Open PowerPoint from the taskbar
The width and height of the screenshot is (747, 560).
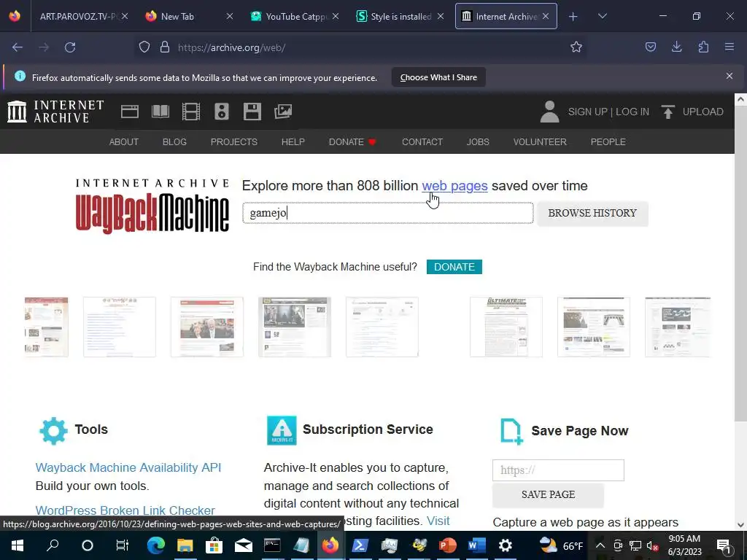tap(447, 545)
